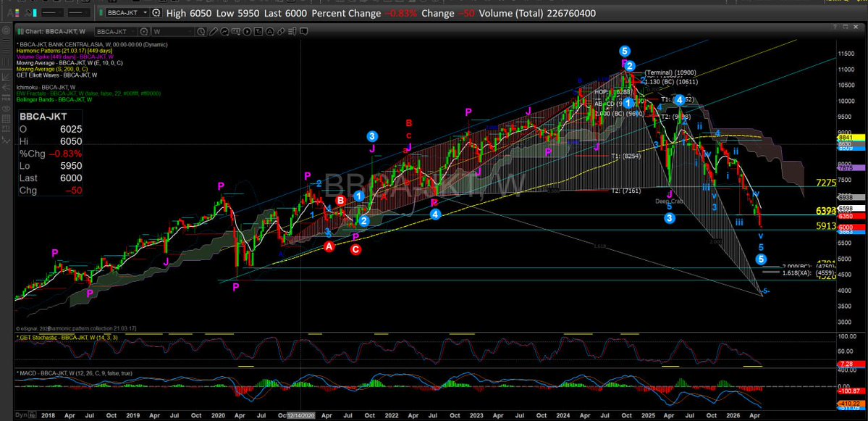Screen dimensions: 868x421
Task: Click the 1.618(XA): (4559) label
Action: (809, 272)
